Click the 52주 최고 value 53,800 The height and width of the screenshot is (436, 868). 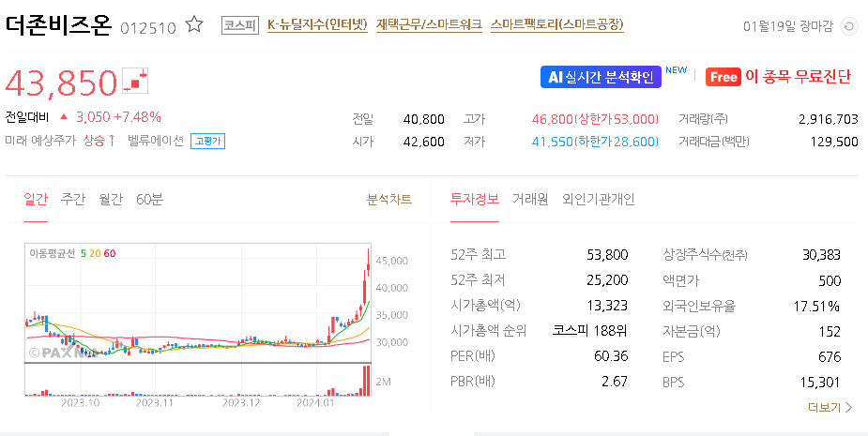pos(607,254)
